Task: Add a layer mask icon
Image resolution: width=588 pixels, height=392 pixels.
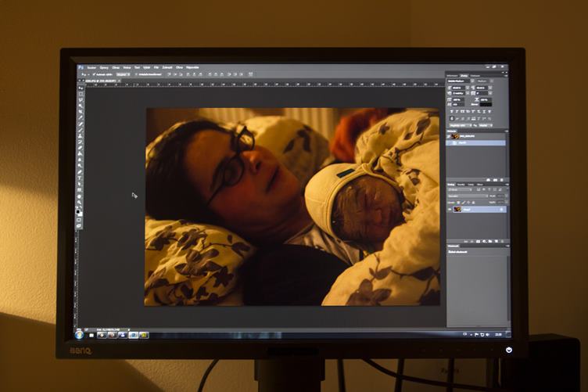Action: coord(478,242)
